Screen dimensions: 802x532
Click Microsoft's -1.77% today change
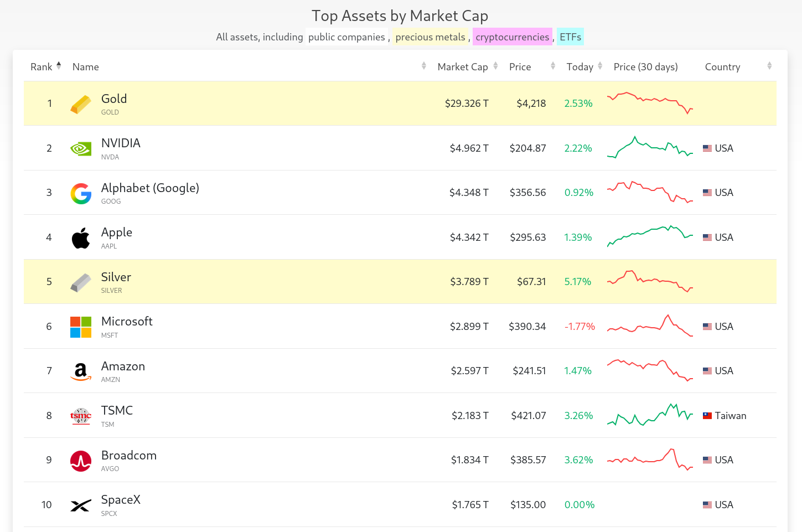pyautogui.click(x=579, y=327)
